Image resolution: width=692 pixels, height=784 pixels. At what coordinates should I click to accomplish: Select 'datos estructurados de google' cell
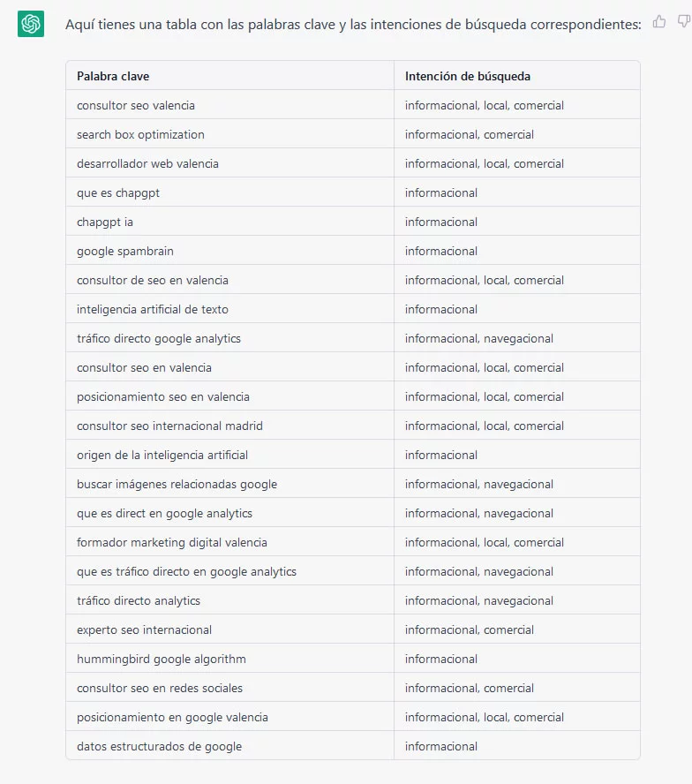pyautogui.click(x=230, y=746)
